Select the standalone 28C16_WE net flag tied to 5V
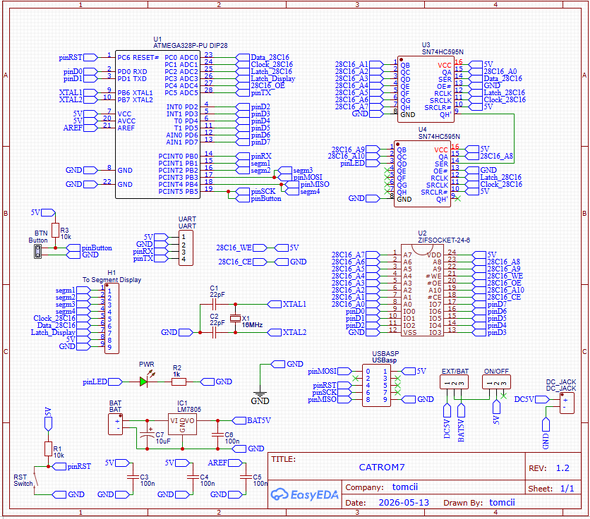The image size is (590, 519). tap(242, 248)
